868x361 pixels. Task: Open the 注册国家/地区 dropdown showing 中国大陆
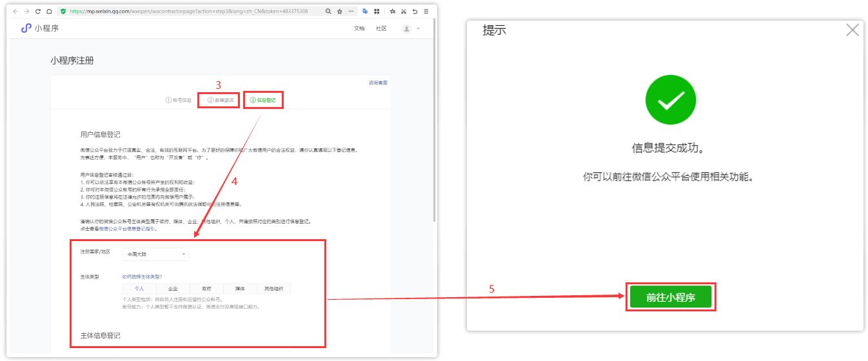click(x=155, y=254)
